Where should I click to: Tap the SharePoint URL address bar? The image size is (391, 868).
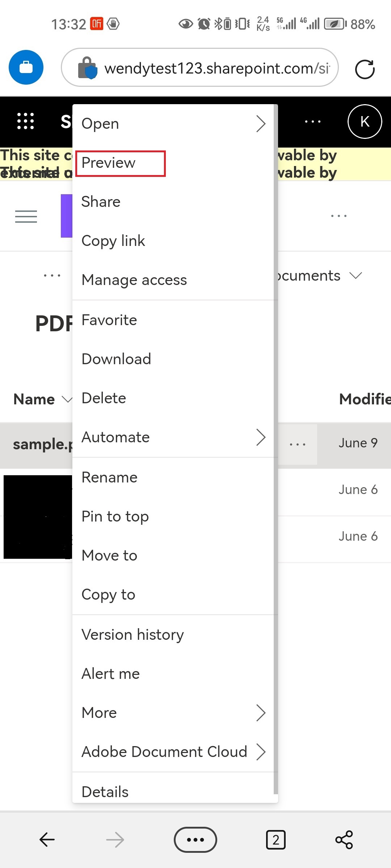[200, 68]
